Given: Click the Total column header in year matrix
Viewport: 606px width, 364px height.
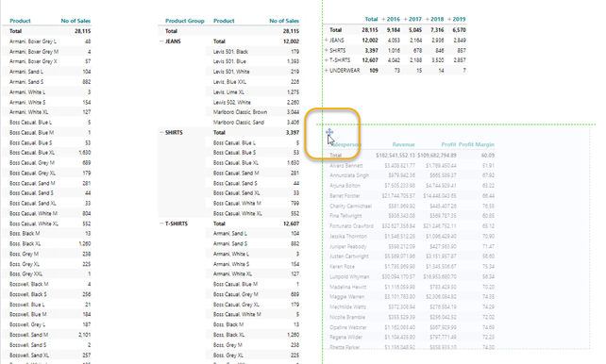Looking at the screenshot, I should tap(371, 19).
